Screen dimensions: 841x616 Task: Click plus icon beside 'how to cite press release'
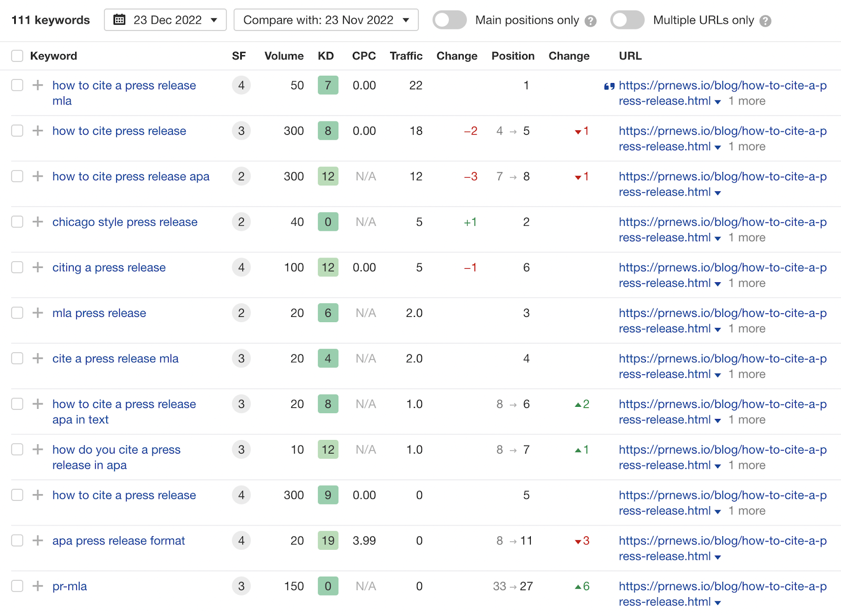37,131
